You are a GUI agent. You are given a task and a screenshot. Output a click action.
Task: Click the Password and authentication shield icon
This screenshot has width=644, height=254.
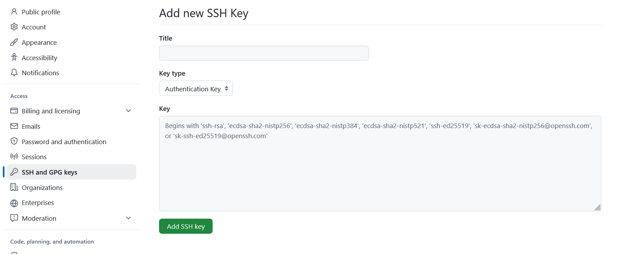(14, 141)
